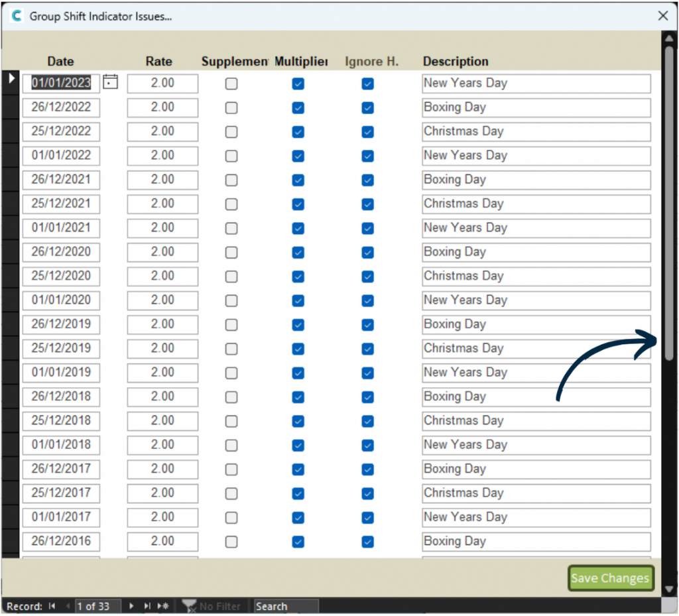This screenshot has height=616, width=679.
Task: Select the date field 01/01/2020
Action: click(x=61, y=300)
